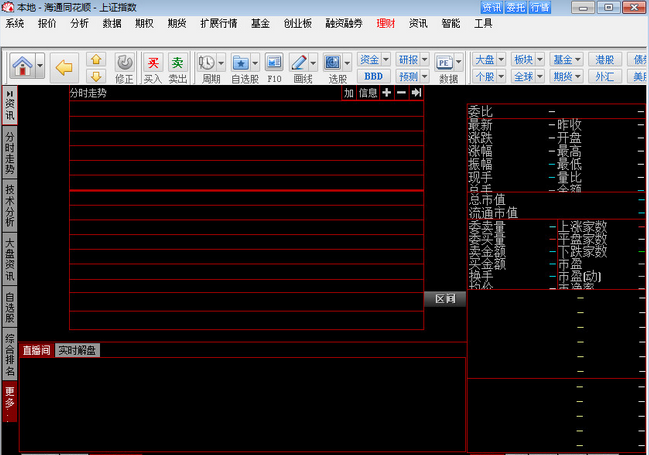
Task: Expand the 大盘 market dropdown
Action: coord(488,60)
